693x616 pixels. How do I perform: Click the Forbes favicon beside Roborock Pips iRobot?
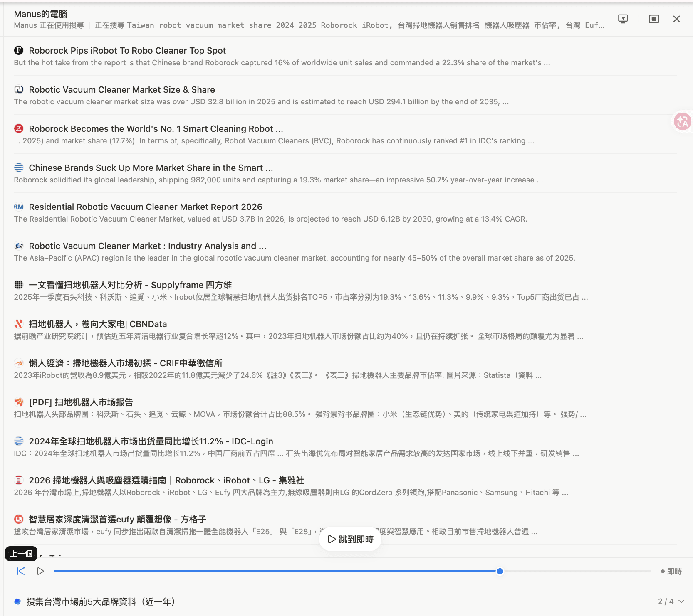pos(19,50)
